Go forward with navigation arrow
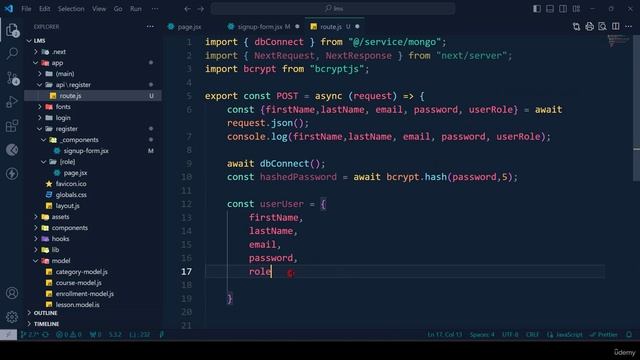 200,9
